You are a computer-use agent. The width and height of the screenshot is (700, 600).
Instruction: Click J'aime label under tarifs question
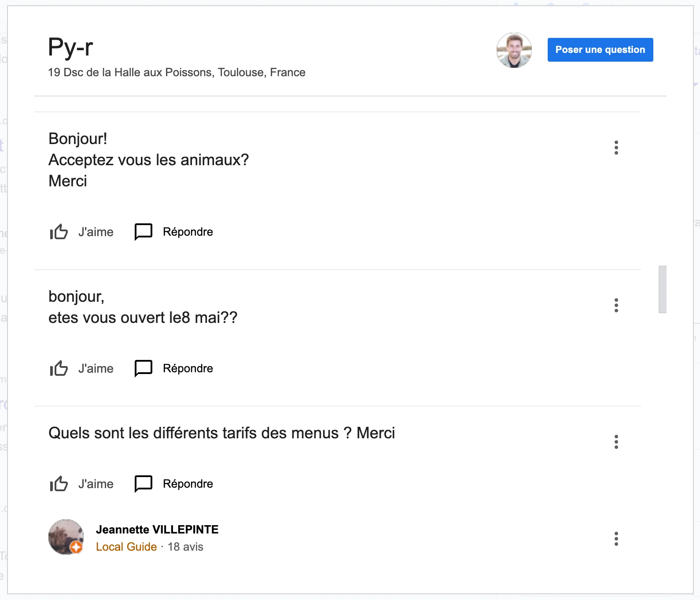pos(96,484)
